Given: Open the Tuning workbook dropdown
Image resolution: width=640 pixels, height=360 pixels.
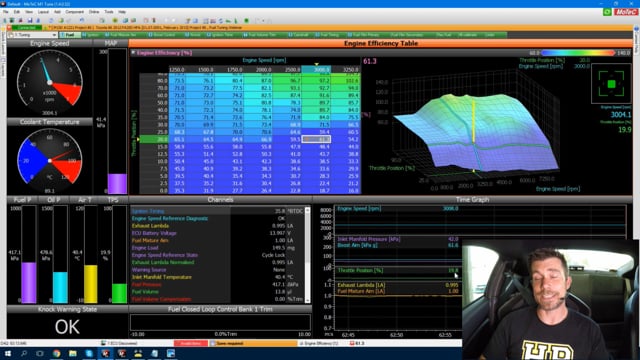Looking at the screenshot, I should (33, 35).
